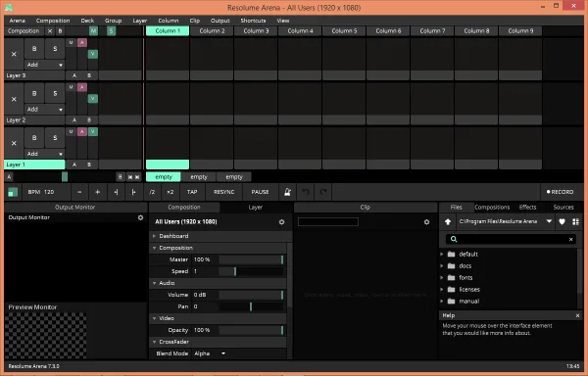Open Output Monitor settings gear
Screen dimensions: 588x376
[140, 217]
